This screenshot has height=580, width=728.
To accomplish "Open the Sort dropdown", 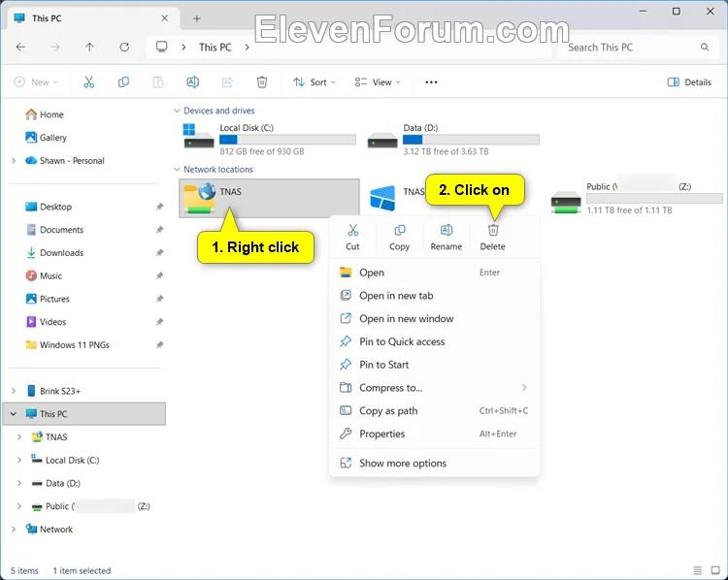I will pyautogui.click(x=314, y=82).
